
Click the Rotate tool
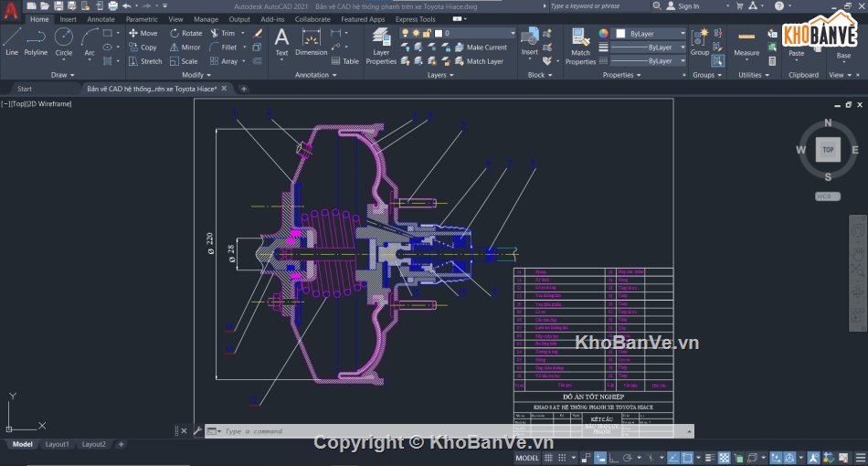coord(186,33)
